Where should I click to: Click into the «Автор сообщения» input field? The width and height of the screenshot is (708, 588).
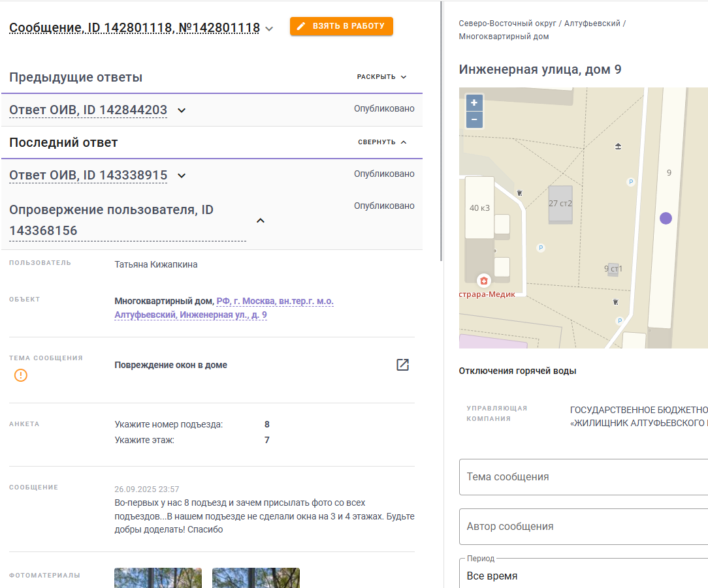[583, 527]
